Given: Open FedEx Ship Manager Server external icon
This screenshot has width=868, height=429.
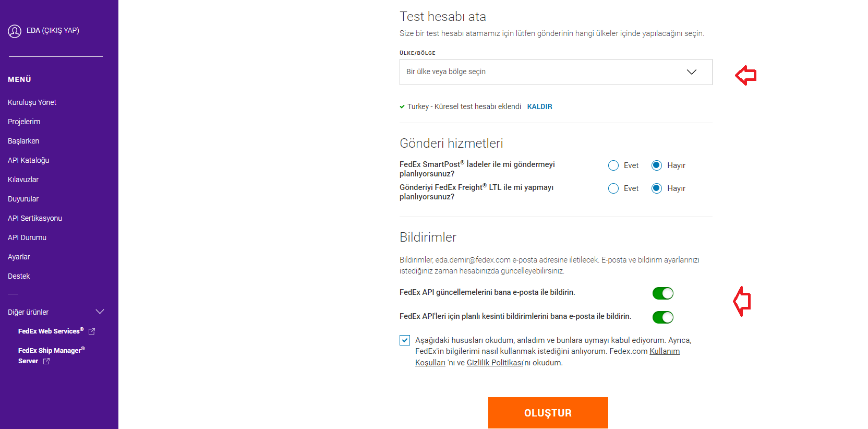Looking at the screenshot, I should 46,361.
